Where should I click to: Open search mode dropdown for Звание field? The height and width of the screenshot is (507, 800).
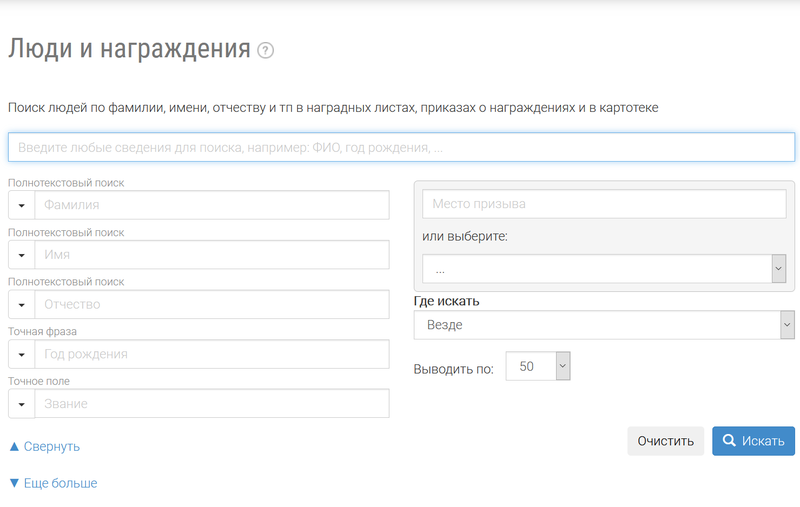[21, 403]
